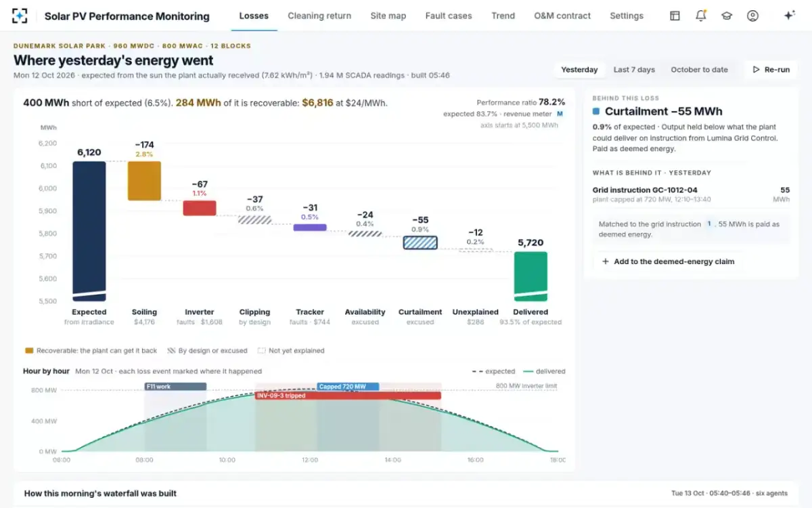The image size is (812, 508).
Task: Select the Last 7 days range
Action: [x=634, y=70]
